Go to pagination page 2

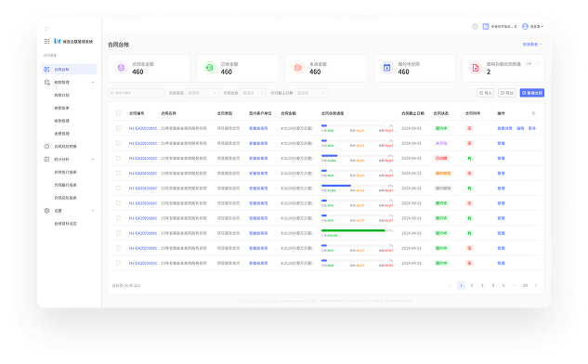click(472, 286)
